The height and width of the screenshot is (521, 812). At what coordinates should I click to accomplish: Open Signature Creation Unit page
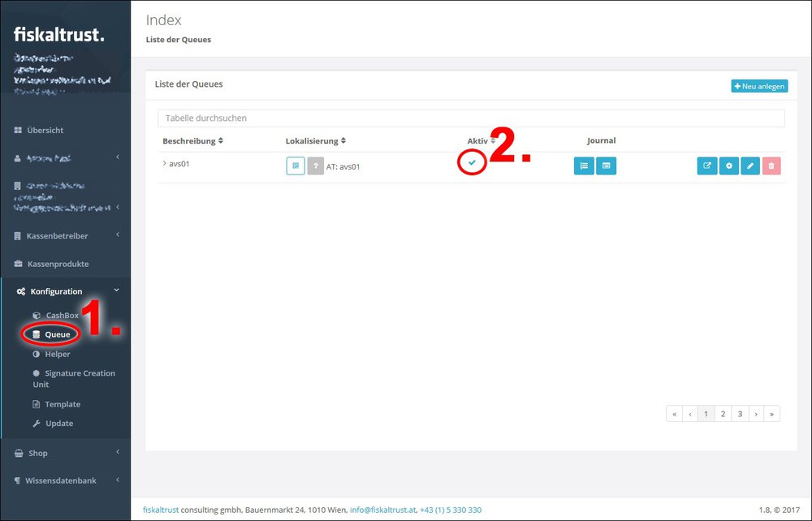79,373
